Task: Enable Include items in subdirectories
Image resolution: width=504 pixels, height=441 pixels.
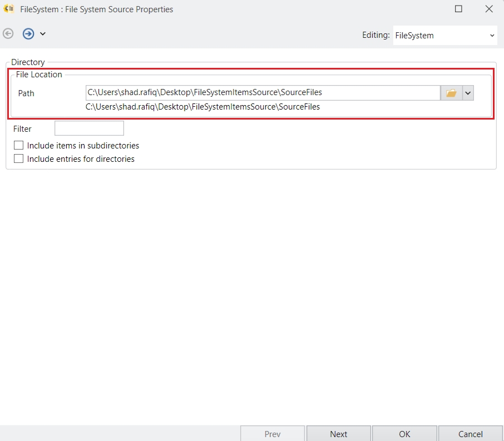Action: pos(19,145)
